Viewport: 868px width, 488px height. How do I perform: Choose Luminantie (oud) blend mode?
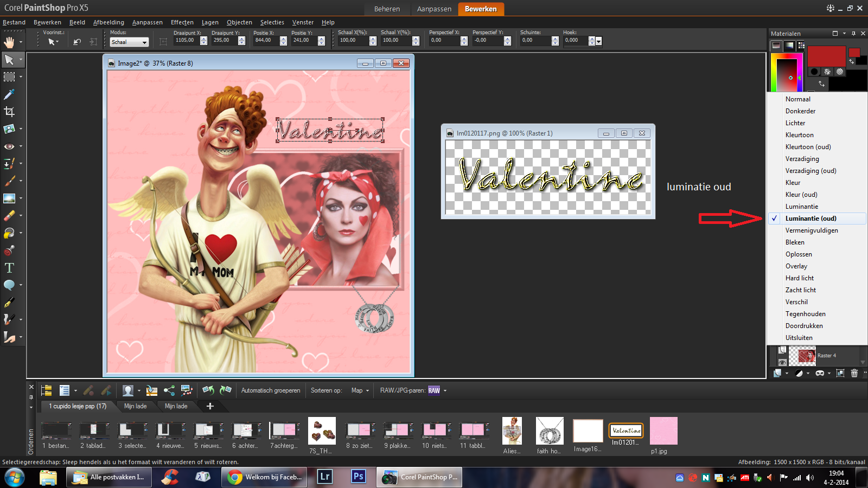(810, 219)
